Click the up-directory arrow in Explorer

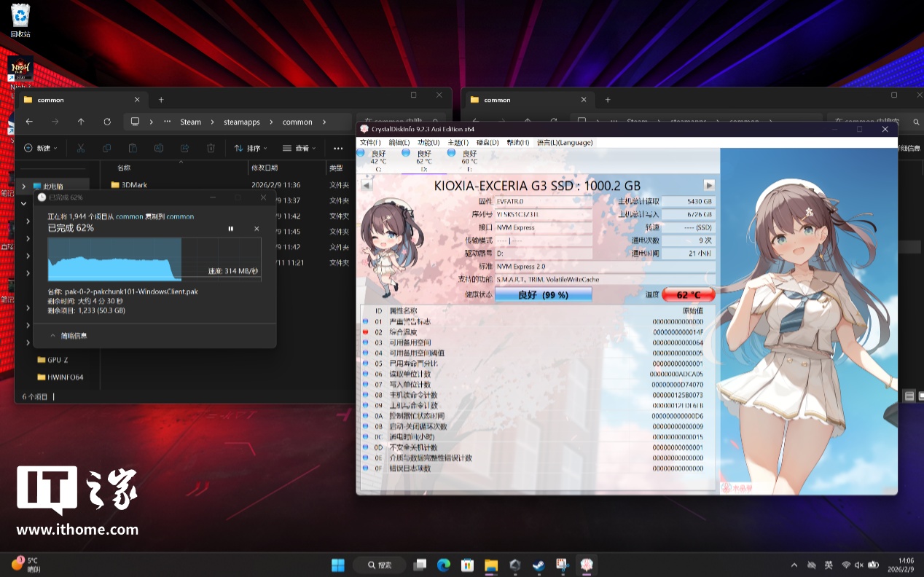click(x=81, y=122)
